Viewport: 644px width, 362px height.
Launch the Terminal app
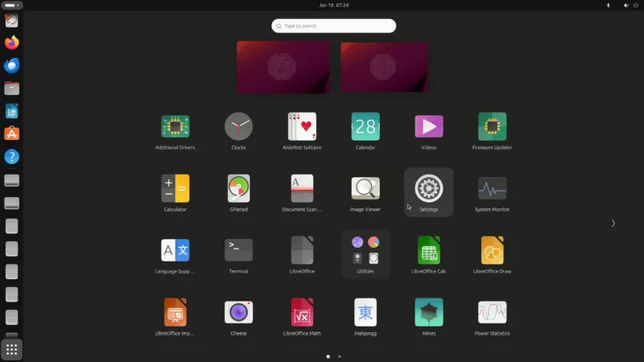click(x=238, y=250)
